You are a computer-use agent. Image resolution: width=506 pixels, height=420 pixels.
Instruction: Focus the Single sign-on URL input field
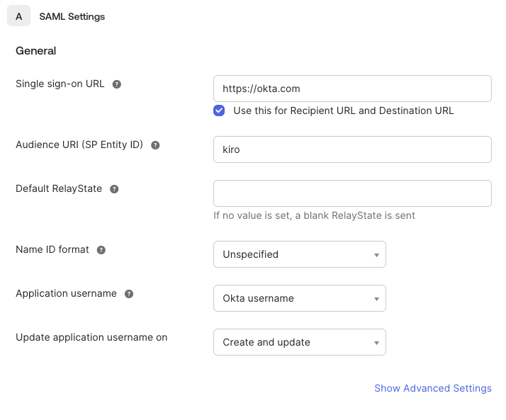pos(352,89)
